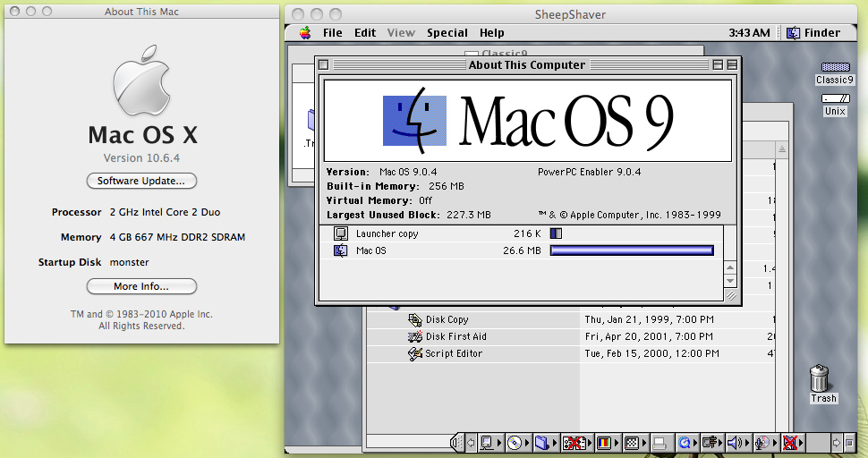
Task: Click the scroll down arrow in About This Computer
Action: [730, 281]
